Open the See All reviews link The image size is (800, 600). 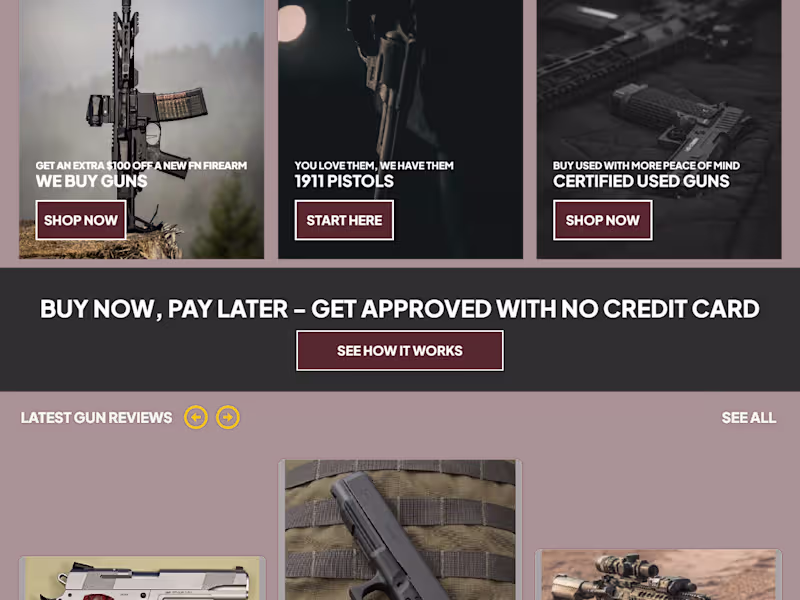(748, 417)
